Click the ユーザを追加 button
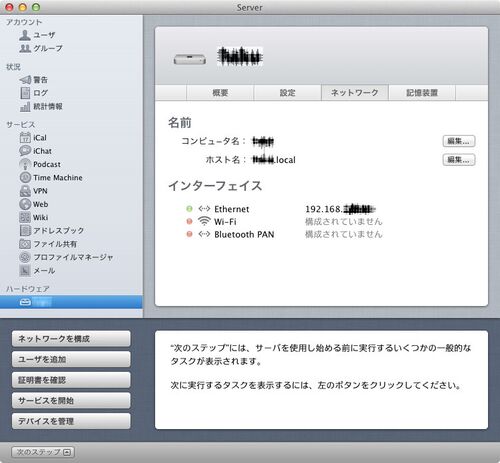This screenshot has height=463, width=500. 71,359
